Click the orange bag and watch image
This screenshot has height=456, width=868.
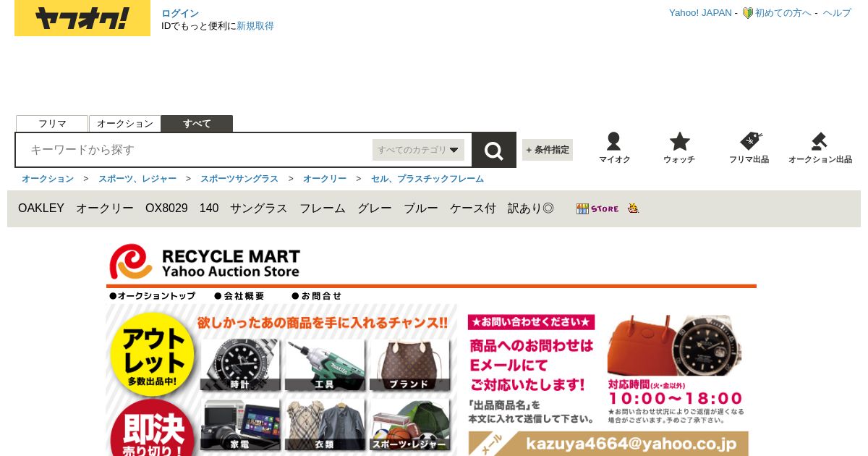[675, 345]
